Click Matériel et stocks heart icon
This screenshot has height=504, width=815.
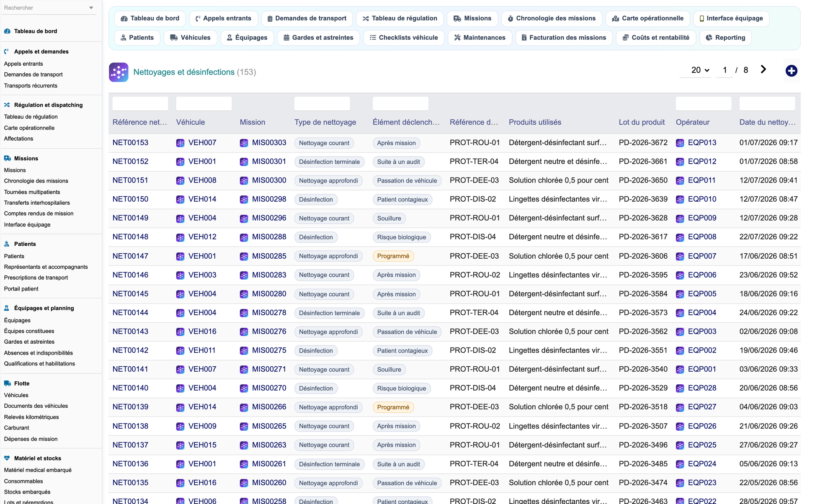pos(7,458)
